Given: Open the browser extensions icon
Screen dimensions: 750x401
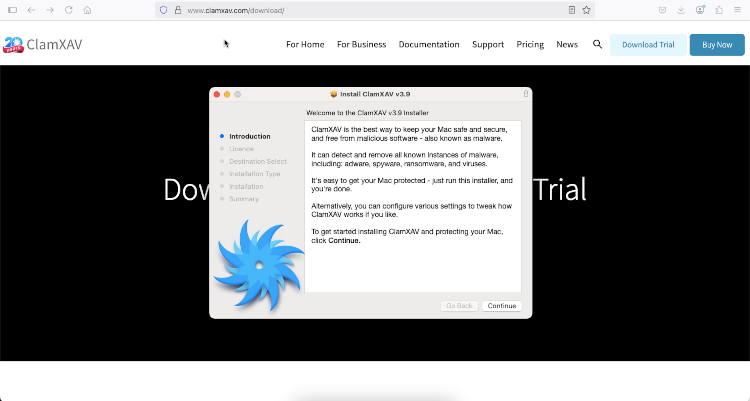Looking at the screenshot, I should click(x=719, y=10).
